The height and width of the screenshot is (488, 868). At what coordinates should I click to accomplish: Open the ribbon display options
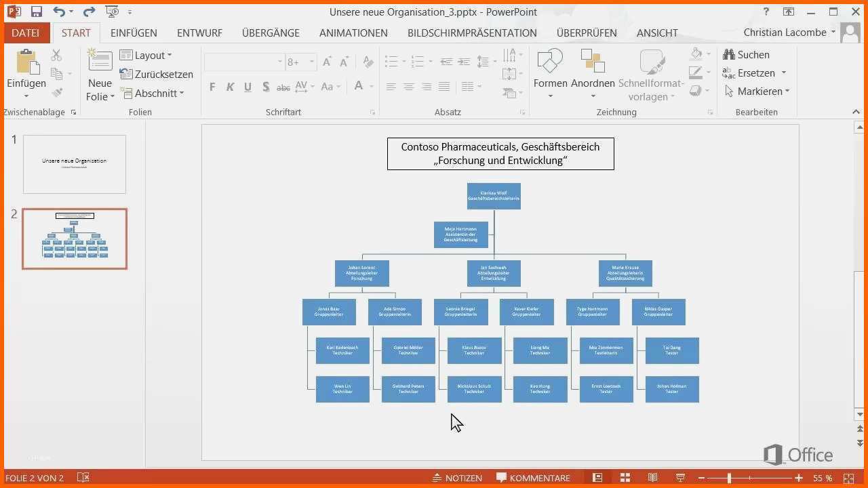pyautogui.click(x=788, y=12)
